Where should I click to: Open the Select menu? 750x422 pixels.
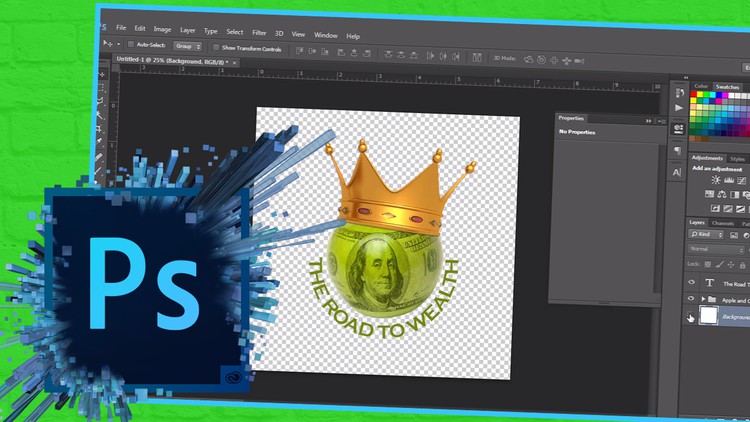pyautogui.click(x=234, y=32)
